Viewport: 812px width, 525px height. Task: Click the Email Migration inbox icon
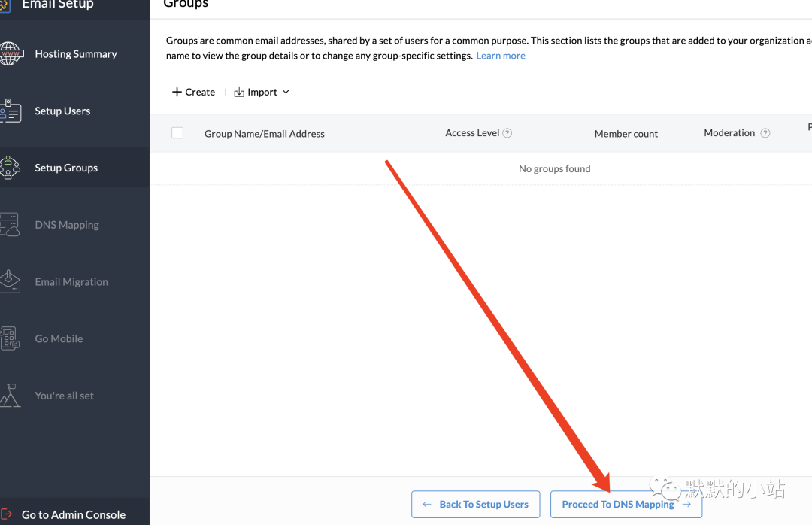click(x=9, y=282)
